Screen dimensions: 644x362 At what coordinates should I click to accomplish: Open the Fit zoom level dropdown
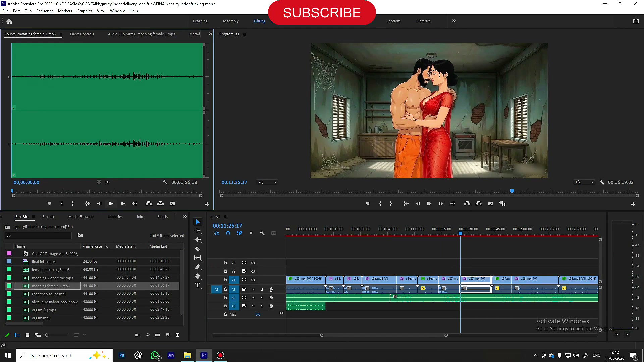(x=267, y=182)
